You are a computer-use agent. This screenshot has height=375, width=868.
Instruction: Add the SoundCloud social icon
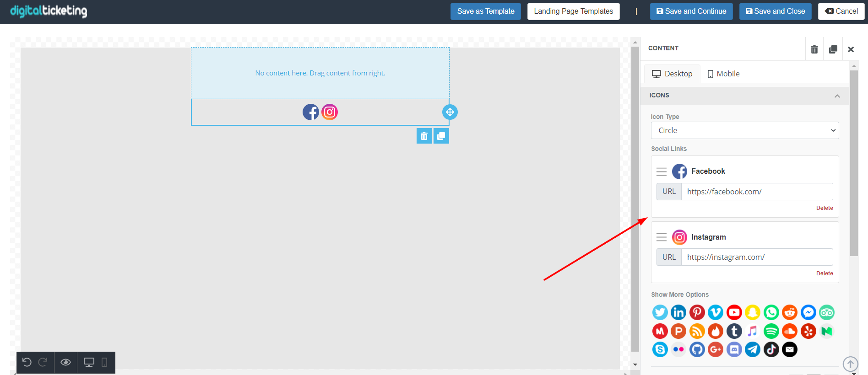pos(790,331)
